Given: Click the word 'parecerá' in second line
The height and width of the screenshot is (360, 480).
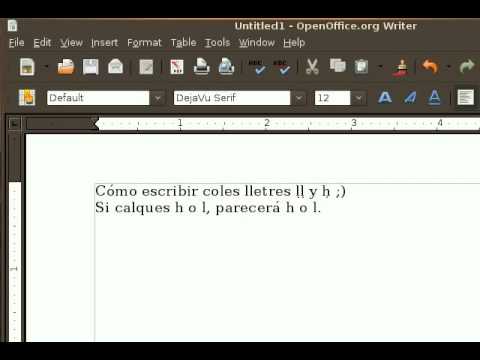Looking at the screenshot, I should coord(248,208).
